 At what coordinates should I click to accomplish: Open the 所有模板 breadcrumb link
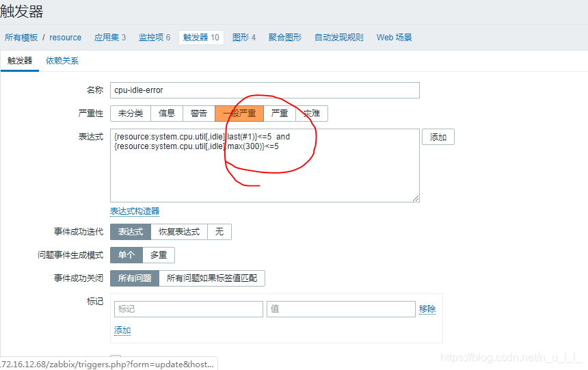coord(21,38)
